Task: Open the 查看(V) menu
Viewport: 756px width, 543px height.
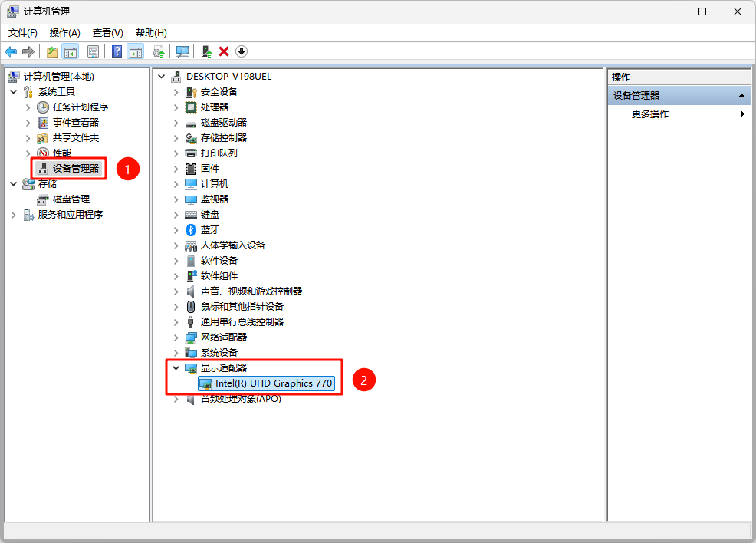Action: tap(107, 33)
